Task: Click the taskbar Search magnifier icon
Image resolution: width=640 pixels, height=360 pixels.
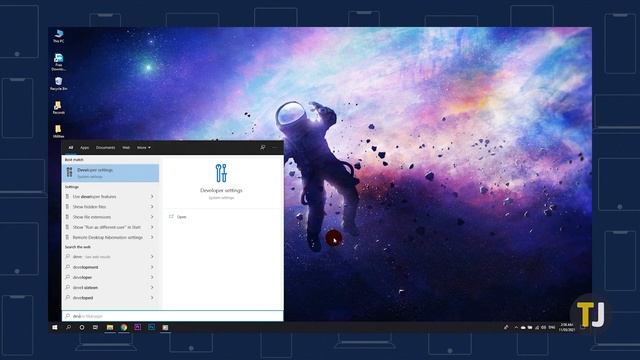Action: 69,327
